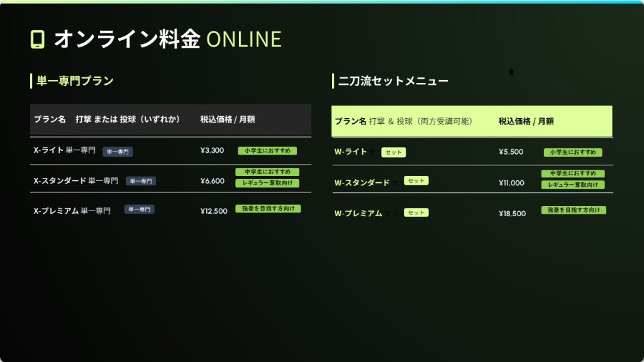This screenshot has width=644, height=362.
Task: Click the 単一専門プラン section heading
Action: (75, 80)
